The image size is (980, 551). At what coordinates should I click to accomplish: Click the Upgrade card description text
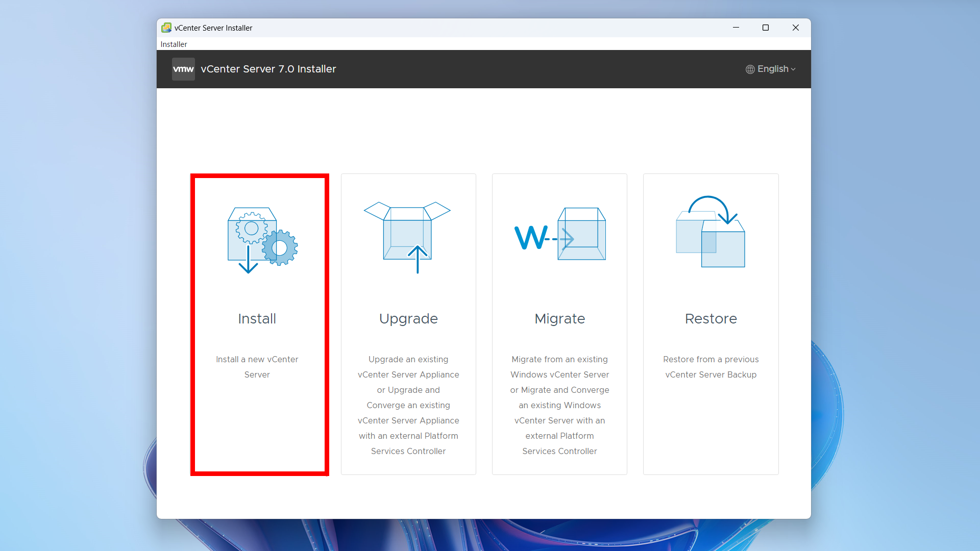pos(408,405)
